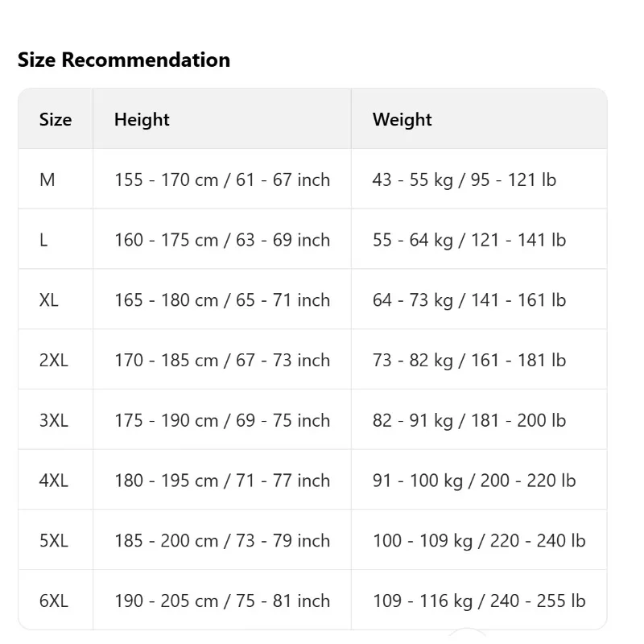
Task: Click the 160 - 175 cm height cell
Action: [x=222, y=240]
